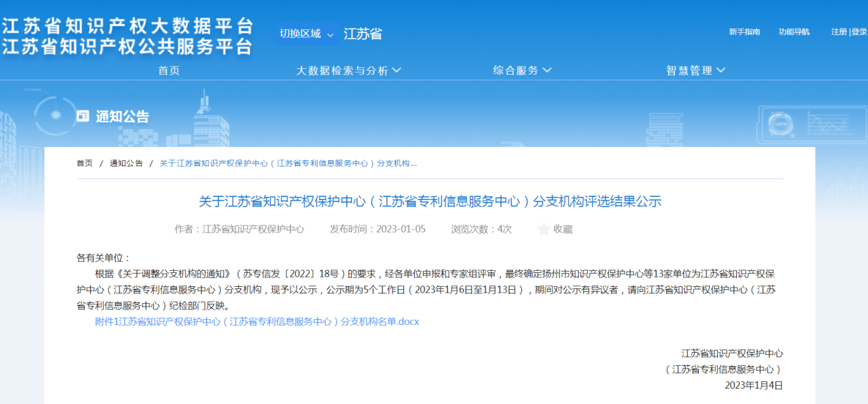
Task: Click 首页 in the breadcrumb trail
Action: click(85, 163)
